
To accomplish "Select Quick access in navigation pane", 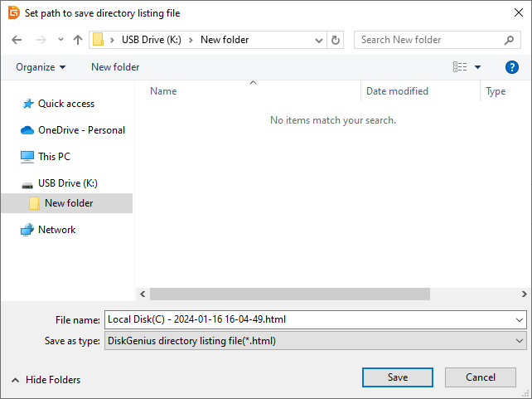I will (65, 104).
